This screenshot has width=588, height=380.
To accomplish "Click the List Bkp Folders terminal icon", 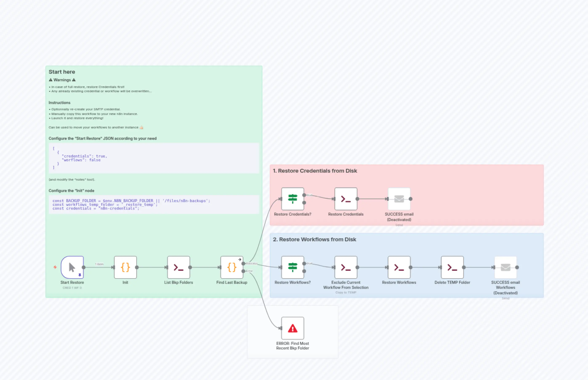I will tap(178, 267).
